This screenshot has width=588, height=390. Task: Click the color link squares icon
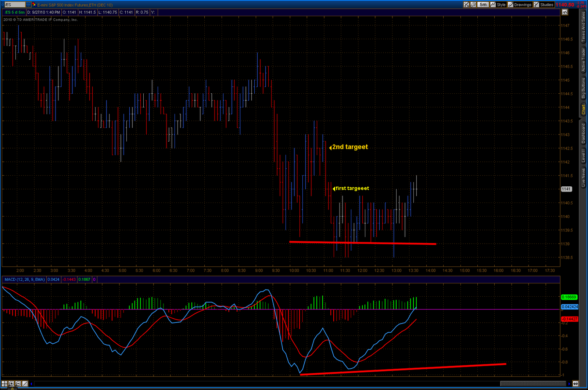click(x=34, y=5)
